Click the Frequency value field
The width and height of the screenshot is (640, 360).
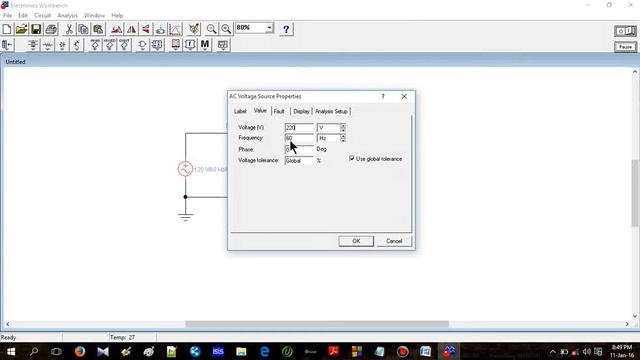(299, 138)
